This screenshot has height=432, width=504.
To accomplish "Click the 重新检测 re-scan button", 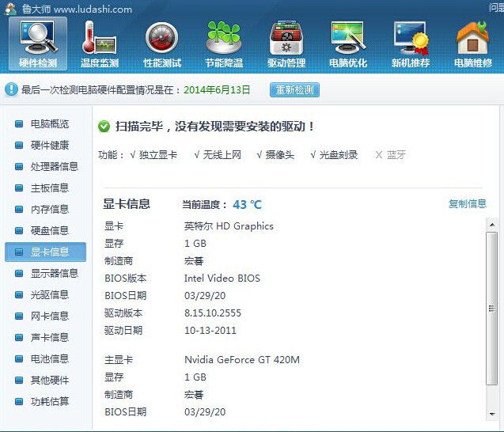I will (x=294, y=89).
